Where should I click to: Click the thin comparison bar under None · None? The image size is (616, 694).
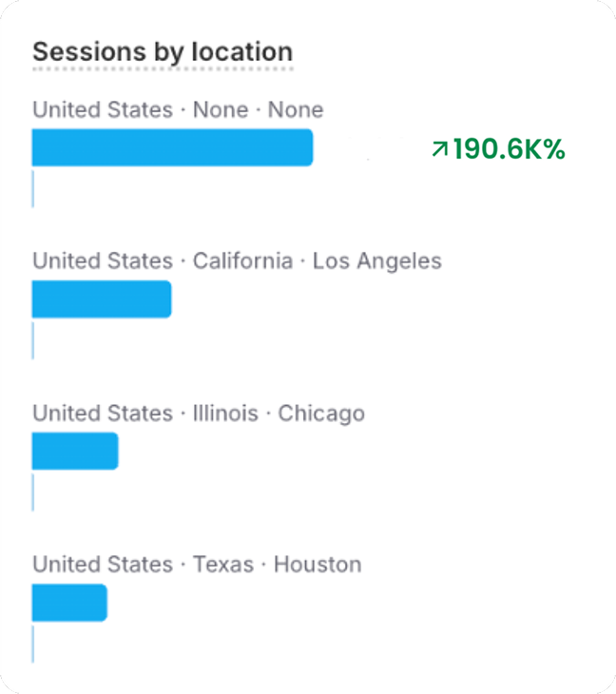[x=33, y=188]
